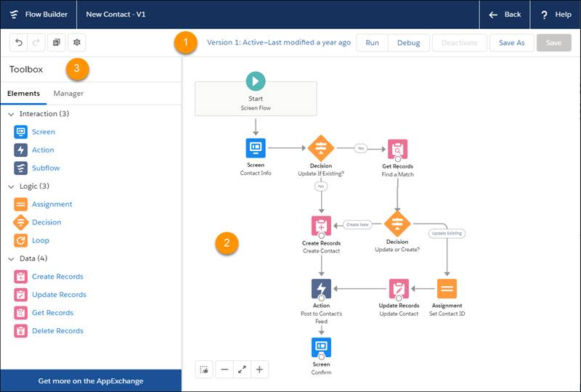Click the Run button
Screen dimensions: 581x392
pos(372,43)
